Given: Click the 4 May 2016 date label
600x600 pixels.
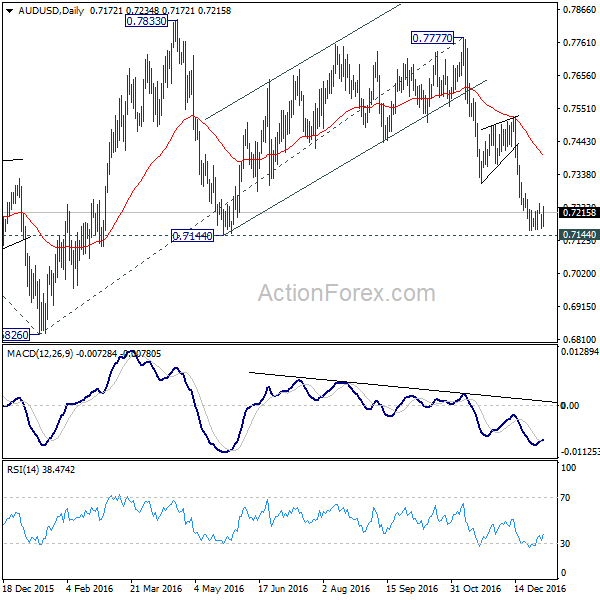Looking at the screenshot, I should pos(219,588).
